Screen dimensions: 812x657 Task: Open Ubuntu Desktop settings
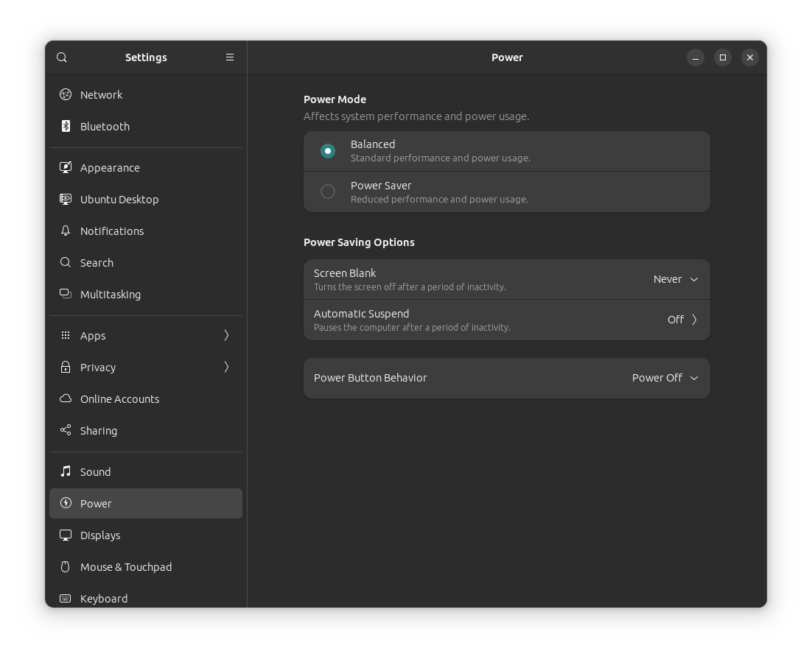[119, 200]
